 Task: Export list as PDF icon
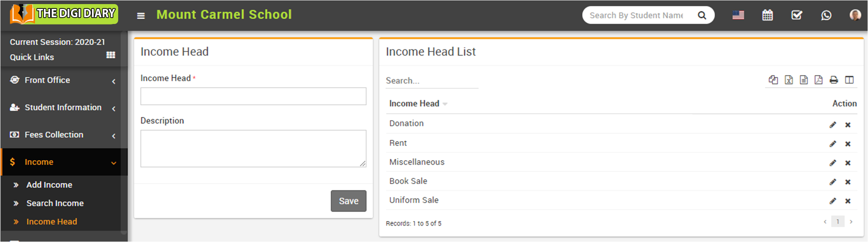click(818, 80)
